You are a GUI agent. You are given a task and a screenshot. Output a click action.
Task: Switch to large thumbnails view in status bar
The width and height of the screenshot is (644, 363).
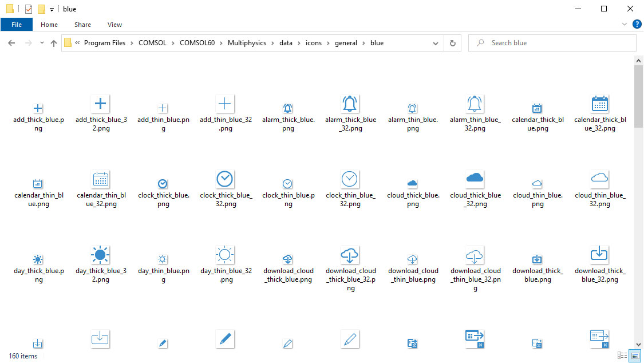[635, 356]
